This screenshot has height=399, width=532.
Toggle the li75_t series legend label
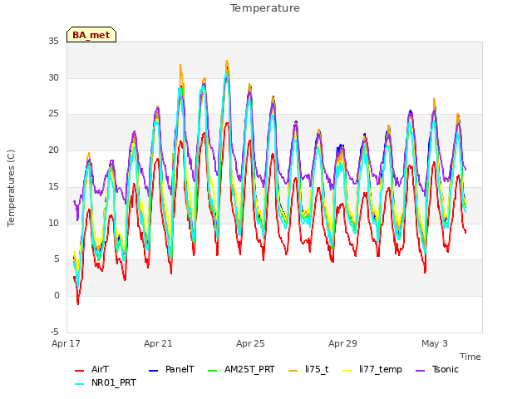coord(317,369)
